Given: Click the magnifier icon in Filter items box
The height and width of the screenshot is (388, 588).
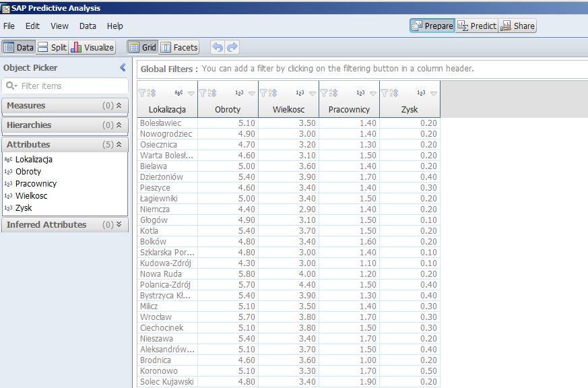Looking at the screenshot, I should 11,86.
